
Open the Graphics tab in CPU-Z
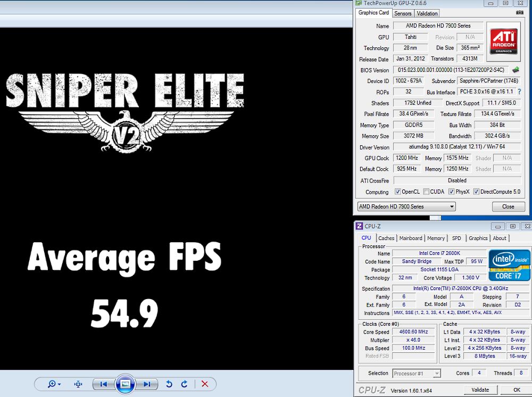pyautogui.click(x=478, y=238)
